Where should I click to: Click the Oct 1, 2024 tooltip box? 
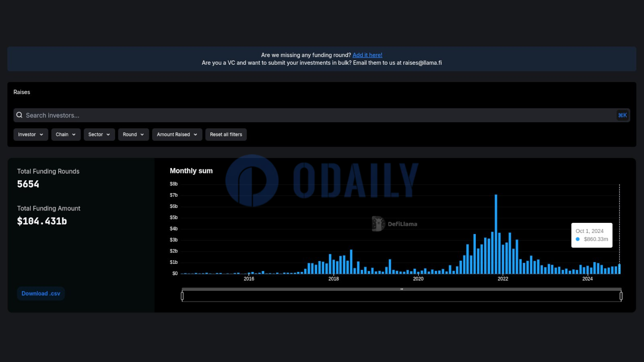(592, 235)
